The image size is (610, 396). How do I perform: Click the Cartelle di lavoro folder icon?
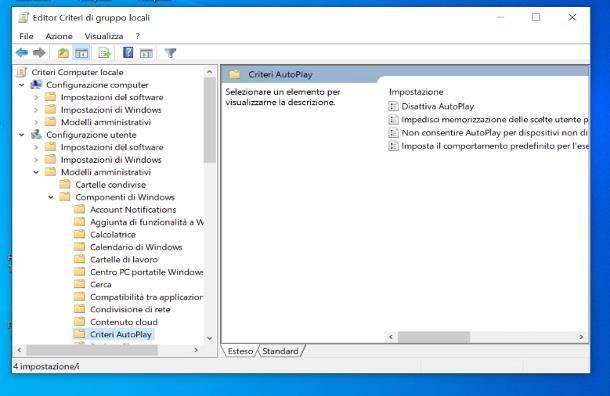tap(79, 259)
